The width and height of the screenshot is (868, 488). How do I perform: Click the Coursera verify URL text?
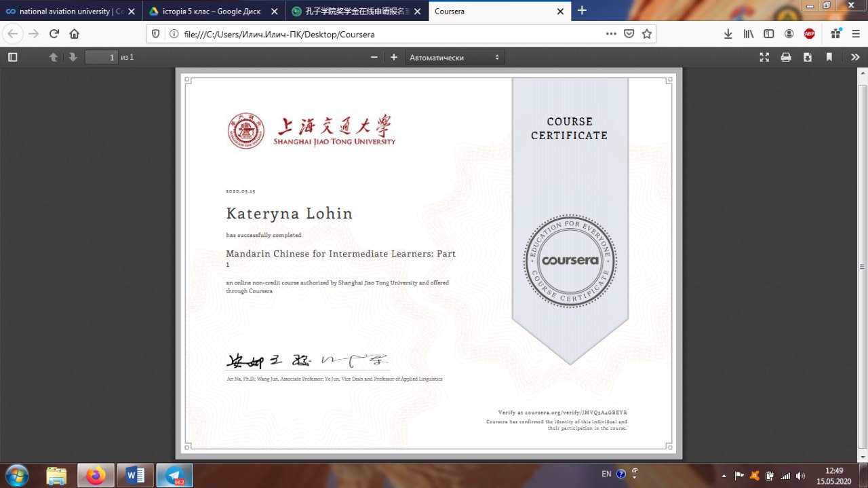[563, 412]
